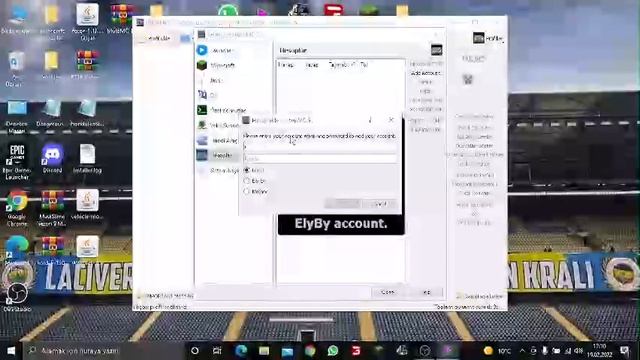
Task: Open the OBS Studio desktop shortcut
Action: 17,297
